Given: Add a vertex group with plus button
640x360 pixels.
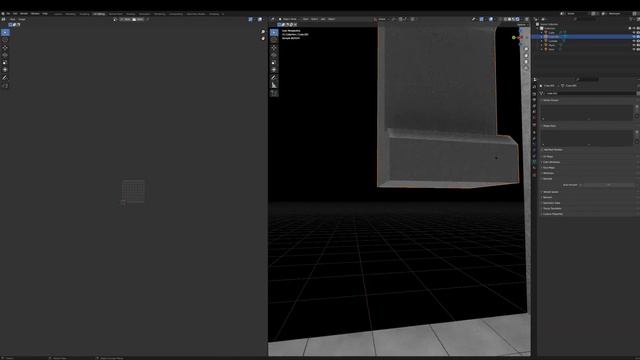Looking at the screenshot, I should click(x=637, y=107).
